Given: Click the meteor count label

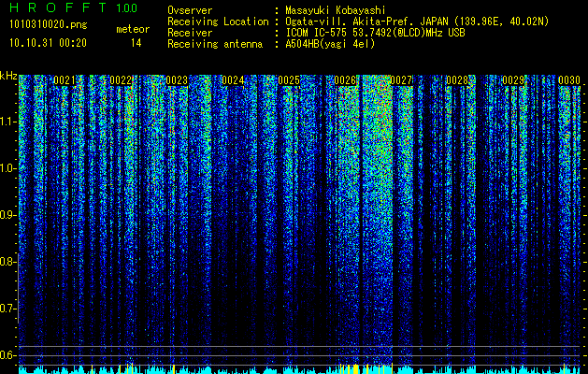Looking at the screenshot, I should [133, 29].
